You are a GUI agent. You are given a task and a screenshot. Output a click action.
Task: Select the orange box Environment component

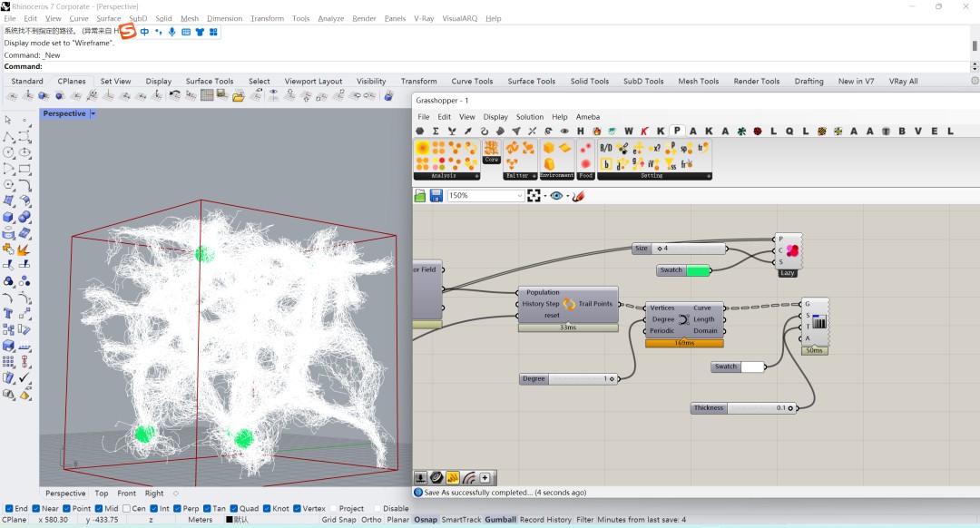(549, 148)
